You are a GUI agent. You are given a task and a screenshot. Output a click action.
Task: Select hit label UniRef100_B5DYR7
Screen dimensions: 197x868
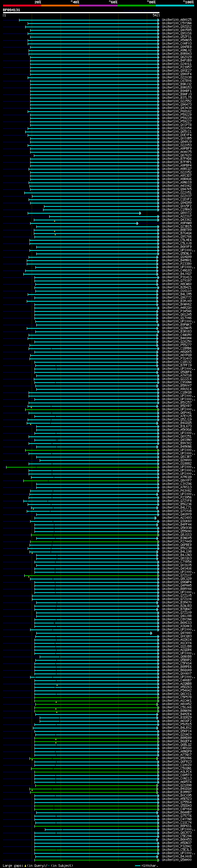(177, 406)
